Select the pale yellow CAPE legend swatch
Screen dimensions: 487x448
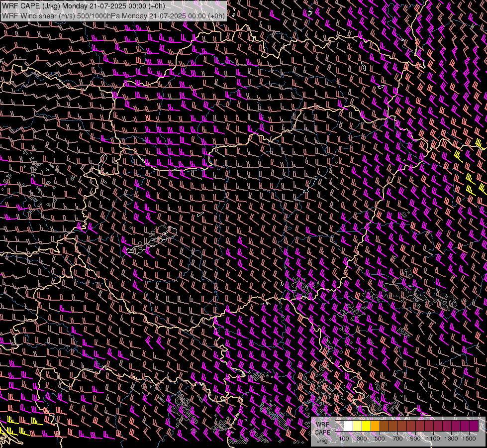(358, 426)
